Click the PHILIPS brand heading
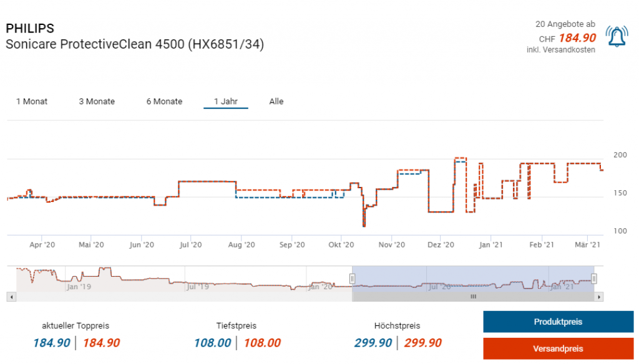 tap(30, 29)
